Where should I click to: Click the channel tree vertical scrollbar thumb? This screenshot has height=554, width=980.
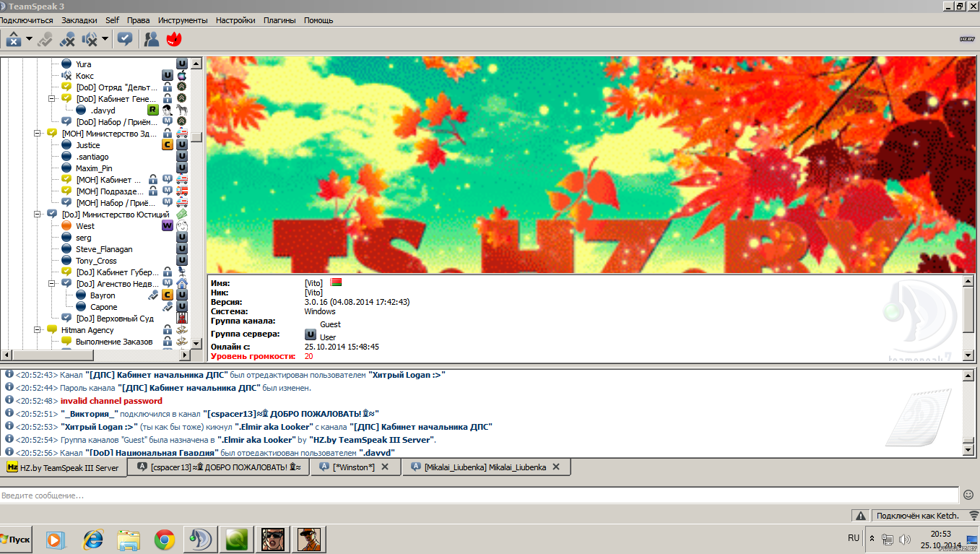click(x=196, y=136)
